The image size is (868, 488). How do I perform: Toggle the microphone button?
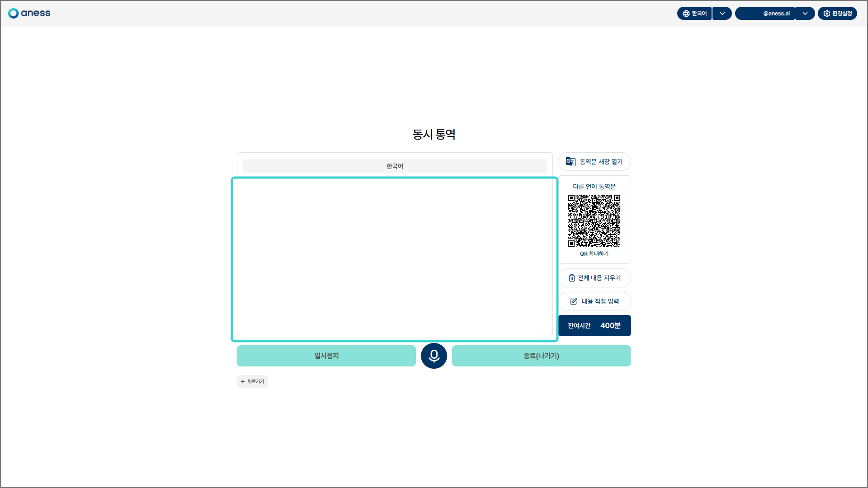click(x=434, y=356)
